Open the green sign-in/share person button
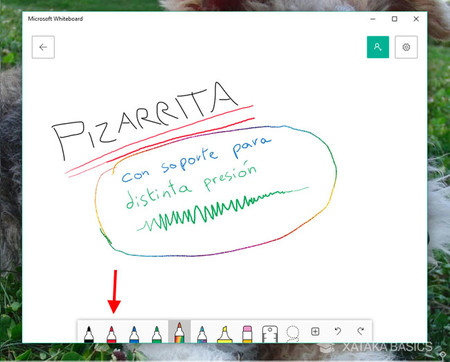Viewport: 450px width, 362px height. (x=378, y=47)
